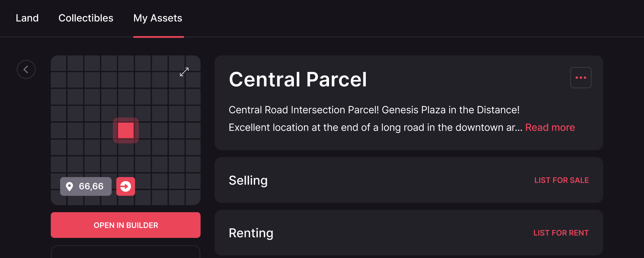644x258 pixels.
Task: Open the three-dot options menu
Action: [580, 78]
